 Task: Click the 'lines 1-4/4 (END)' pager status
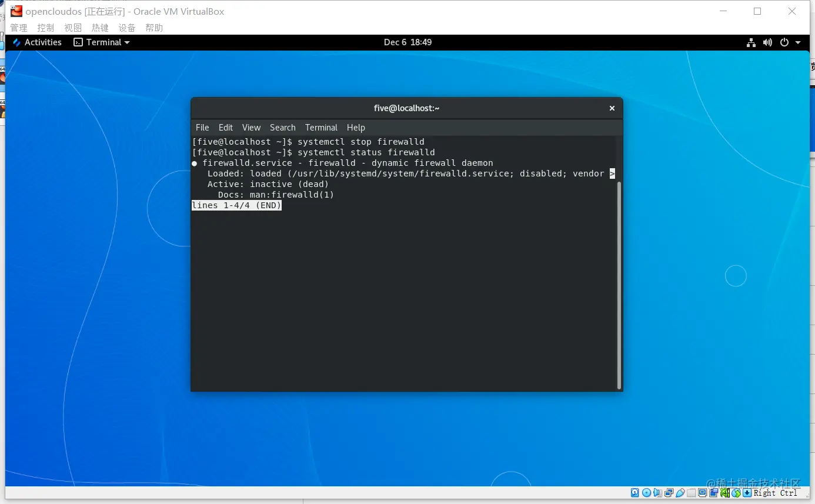click(x=236, y=205)
